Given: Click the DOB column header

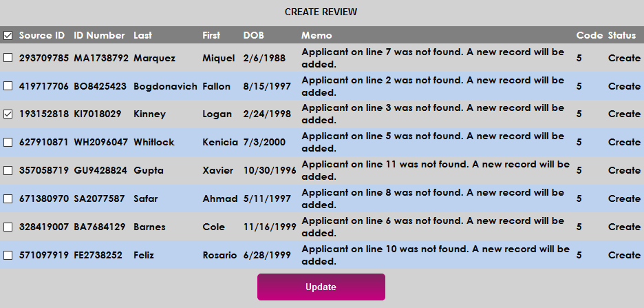Looking at the screenshot, I should point(253,35).
